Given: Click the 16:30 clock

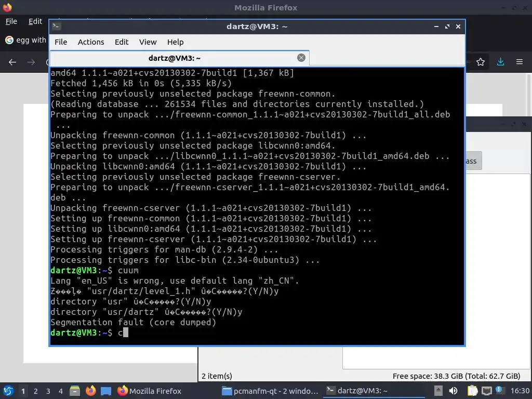Looking at the screenshot, I should 520,391.
